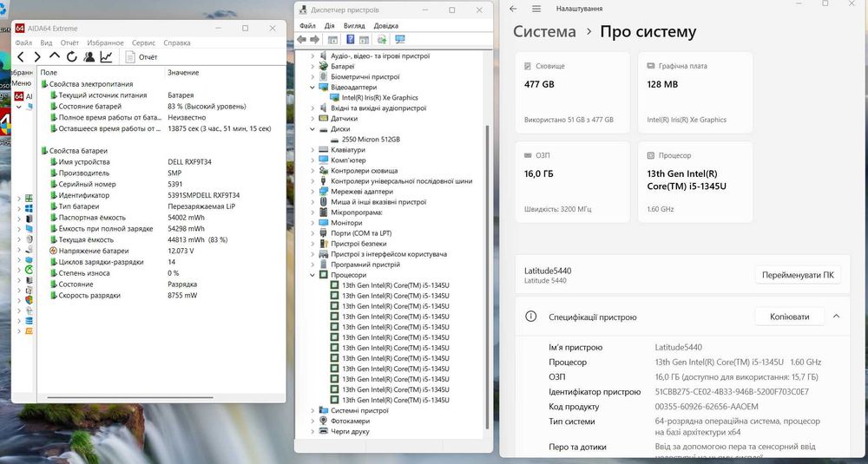The height and width of the screenshot is (464, 868).
Task: Expand the Монітори tree node
Action: pyautogui.click(x=312, y=223)
